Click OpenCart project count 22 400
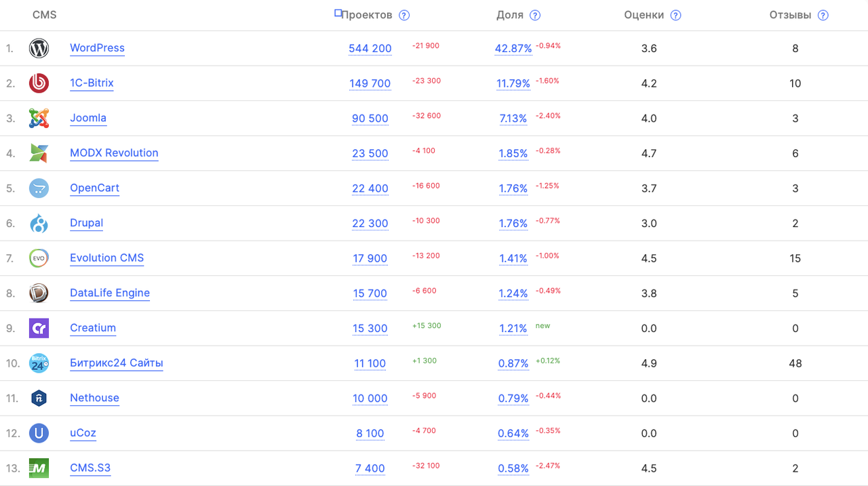The width and height of the screenshot is (868, 486). (x=370, y=188)
